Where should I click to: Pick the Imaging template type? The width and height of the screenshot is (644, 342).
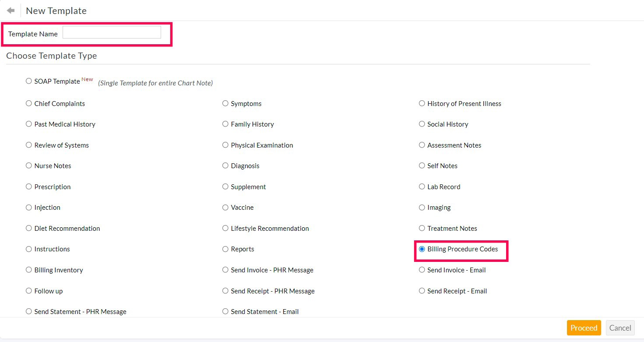422,208
